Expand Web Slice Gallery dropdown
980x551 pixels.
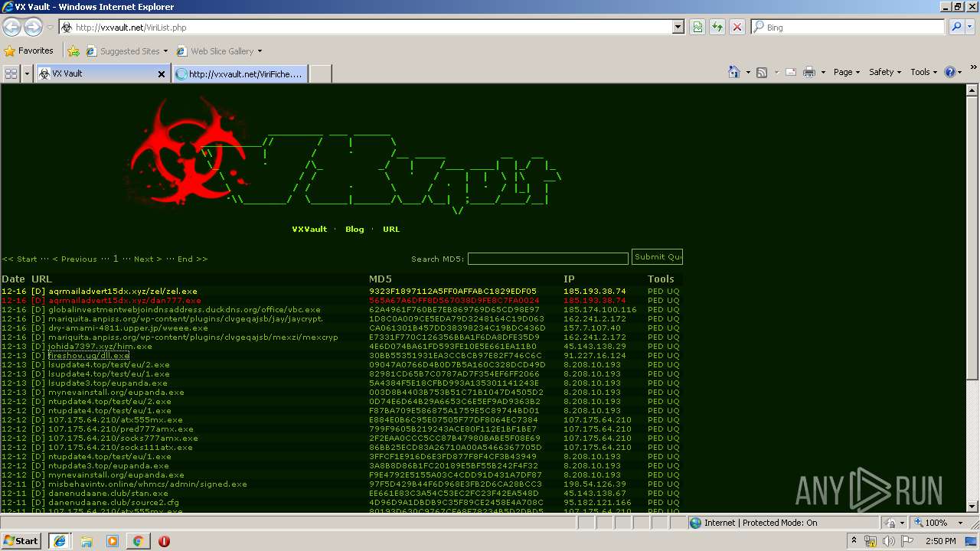(x=260, y=51)
